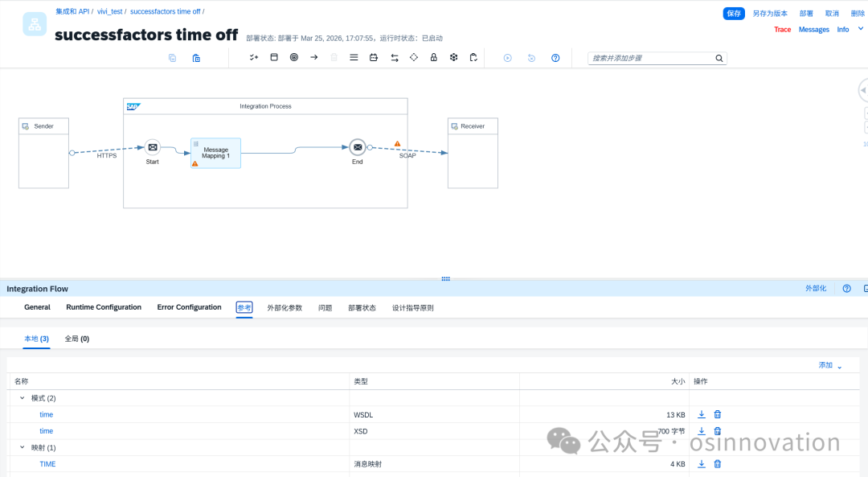
Task: Open the time WSDL reference
Action: [46, 414]
